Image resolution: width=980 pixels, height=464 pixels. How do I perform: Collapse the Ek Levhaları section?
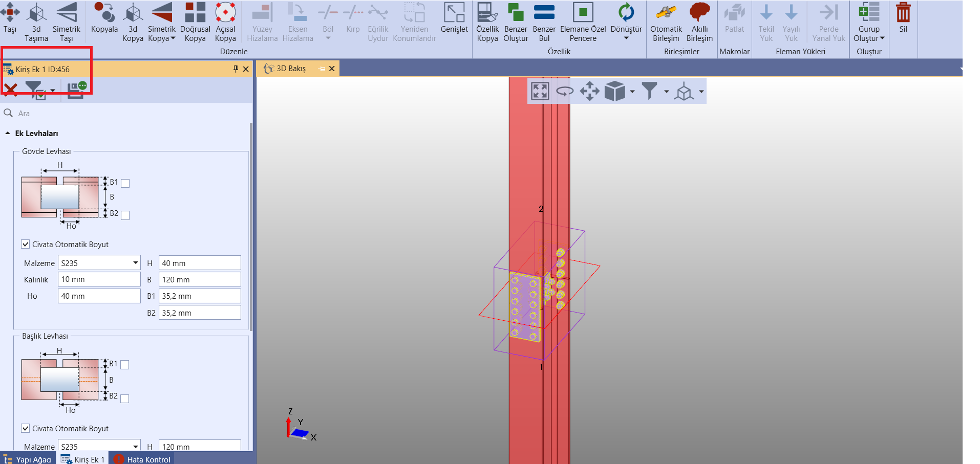coord(8,134)
